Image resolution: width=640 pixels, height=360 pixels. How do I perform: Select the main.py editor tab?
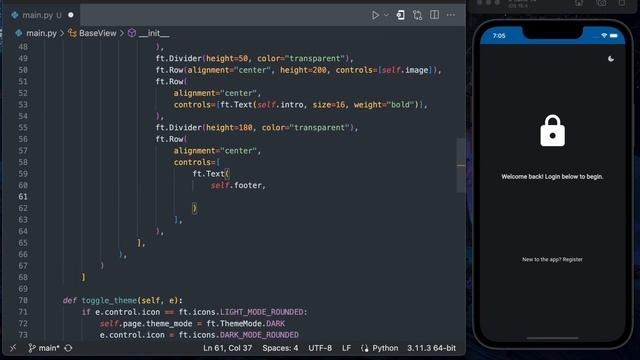(x=42, y=15)
